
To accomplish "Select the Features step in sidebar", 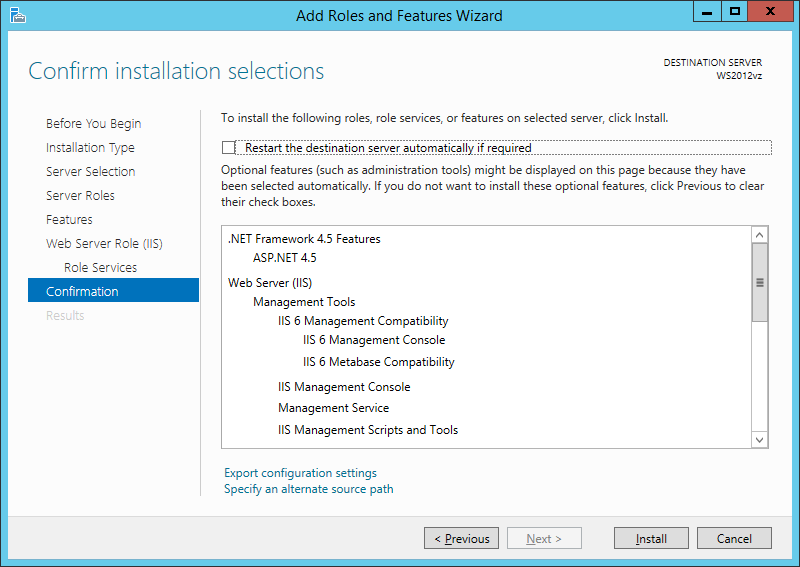I will tap(69, 220).
